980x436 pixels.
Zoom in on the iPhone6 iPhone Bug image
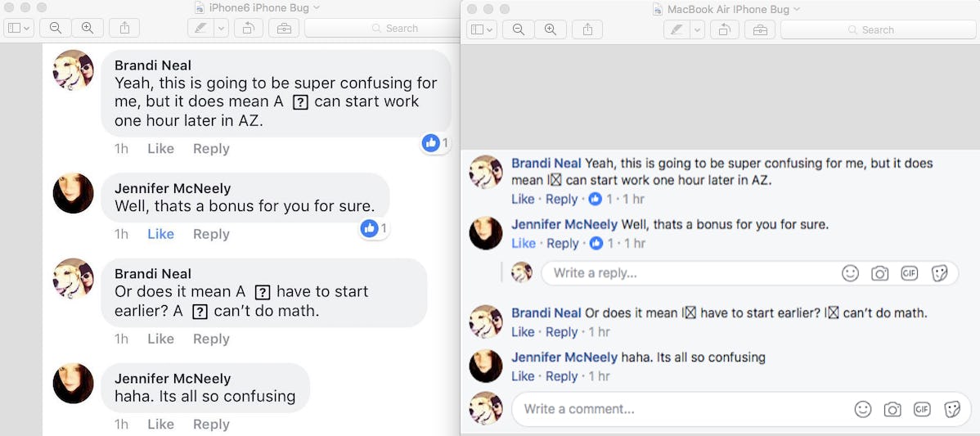87,28
